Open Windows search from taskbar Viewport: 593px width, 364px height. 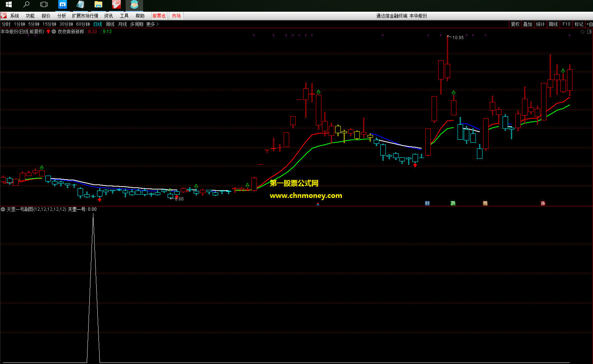pyautogui.click(x=26, y=5)
